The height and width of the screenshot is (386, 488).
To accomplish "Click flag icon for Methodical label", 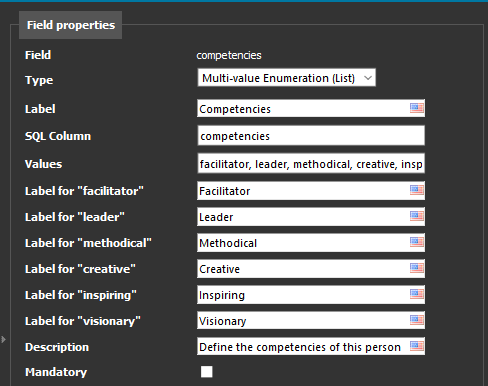I will [417, 242].
